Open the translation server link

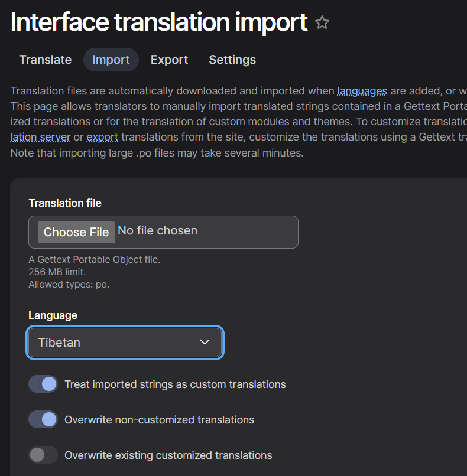pos(40,136)
